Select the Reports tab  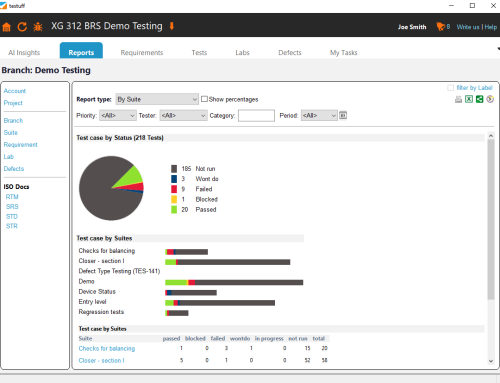coord(81,51)
